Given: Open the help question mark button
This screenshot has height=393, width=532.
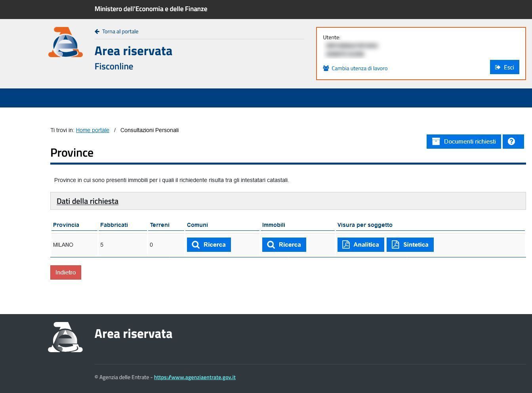Looking at the screenshot, I should coord(513,142).
